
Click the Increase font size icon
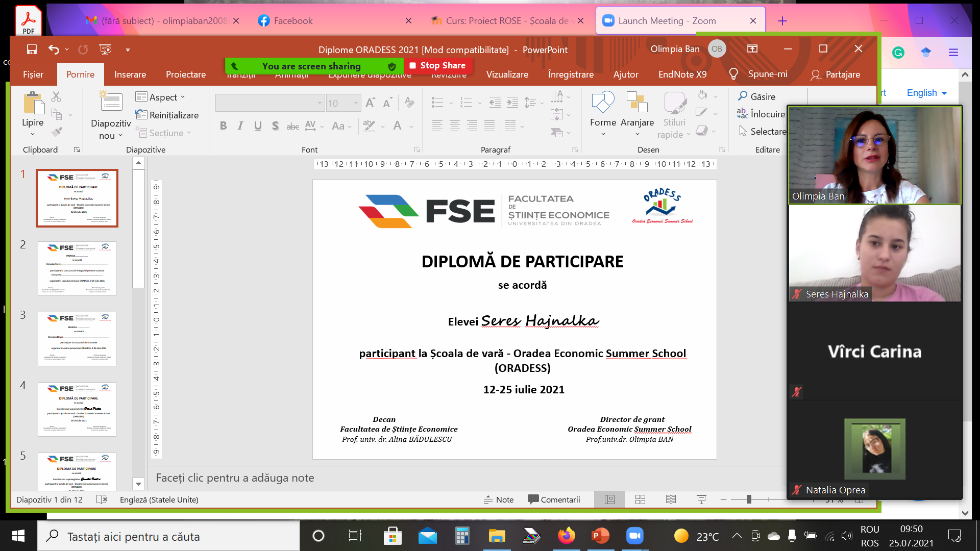pyautogui.click(x=371, y=103)
